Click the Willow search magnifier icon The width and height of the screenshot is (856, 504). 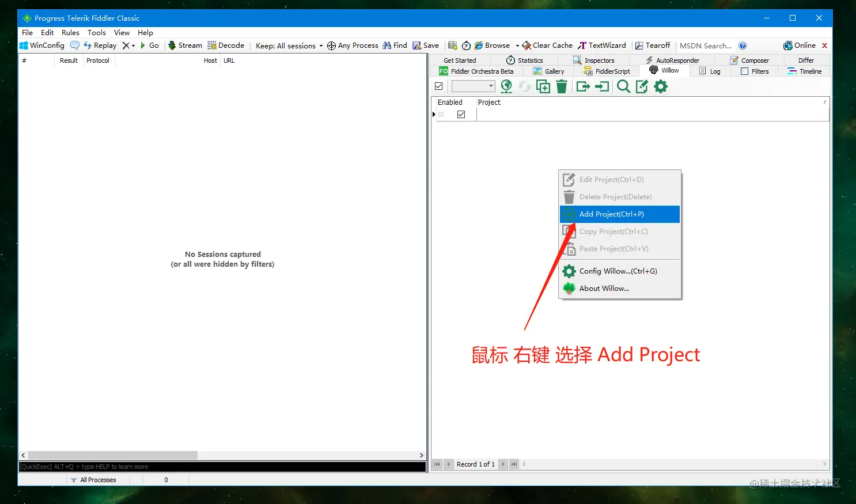tap(623, 86)
